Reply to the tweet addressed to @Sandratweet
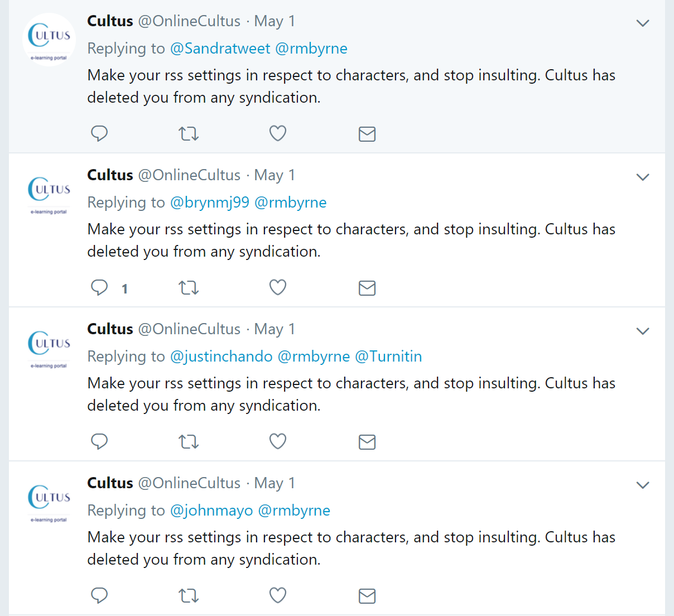 [99, 133]
